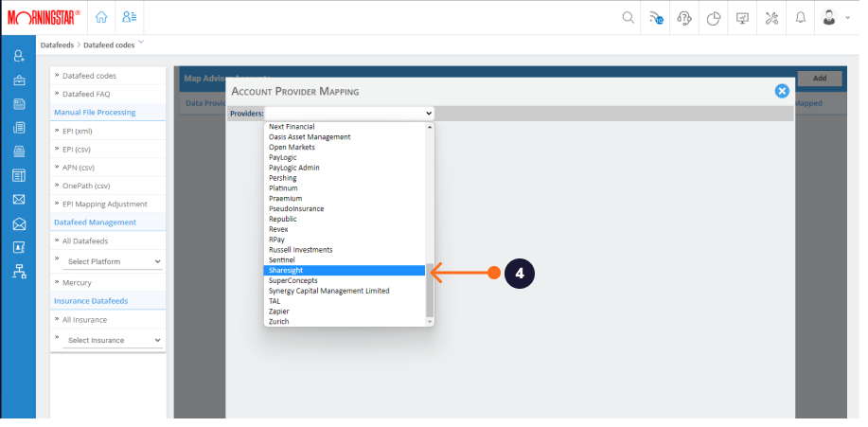The width and height of the screenshot is (868, 427).
Task: Select Open Markets provider
Action: point(345,147)
